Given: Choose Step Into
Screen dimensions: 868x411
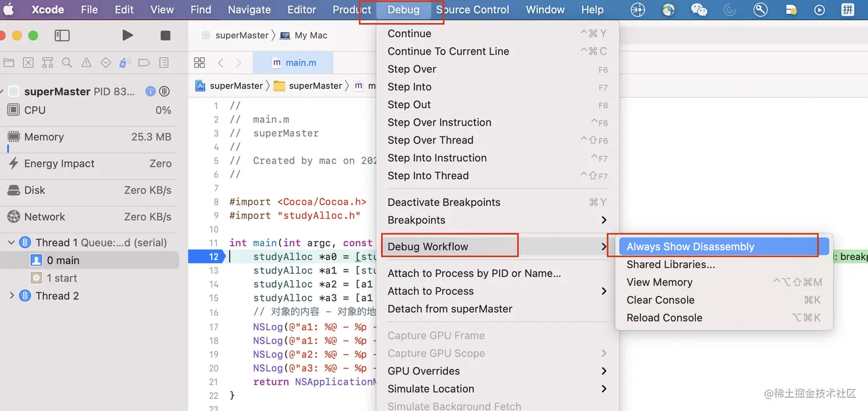Looking at the screenshot, I should click(x=497, y=87).
